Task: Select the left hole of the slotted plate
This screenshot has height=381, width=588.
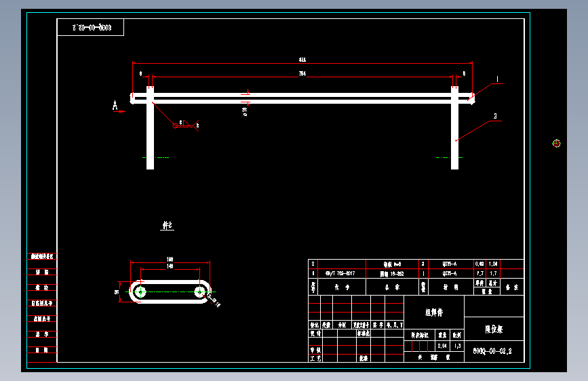Action: tap(140, 292)
